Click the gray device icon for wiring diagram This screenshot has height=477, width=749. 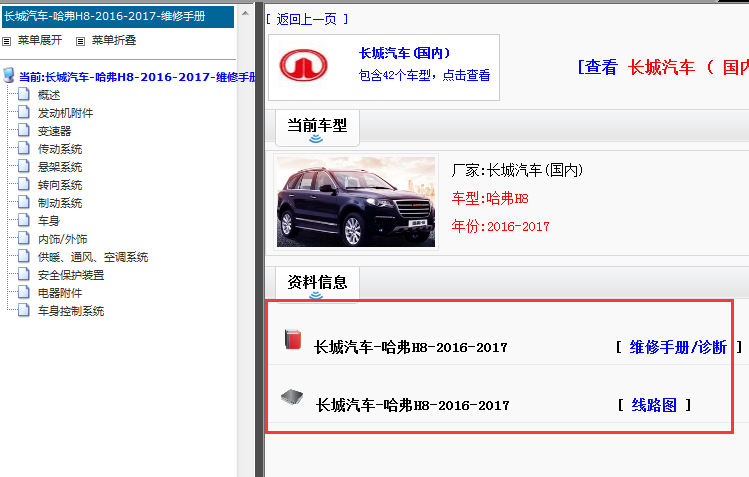tap(292, 397)
